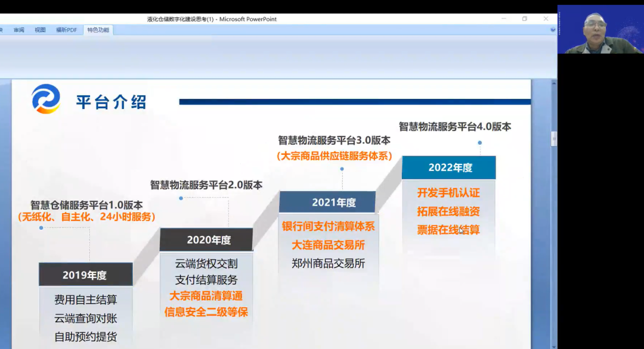
Task: Open the 视图 ribbon tab
Action: click(40, 30)
